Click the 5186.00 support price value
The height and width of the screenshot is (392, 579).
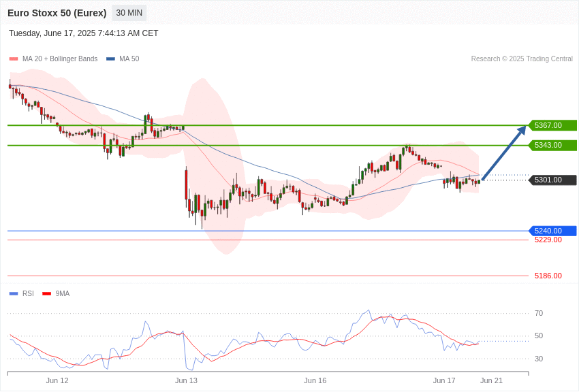click(548, 276)
